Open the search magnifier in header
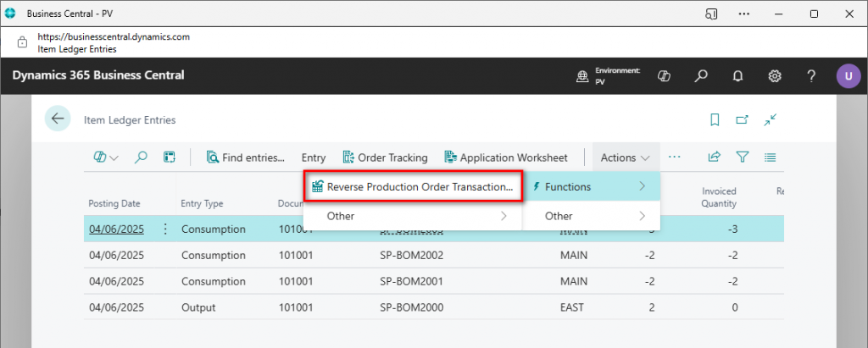 (701, 76)
